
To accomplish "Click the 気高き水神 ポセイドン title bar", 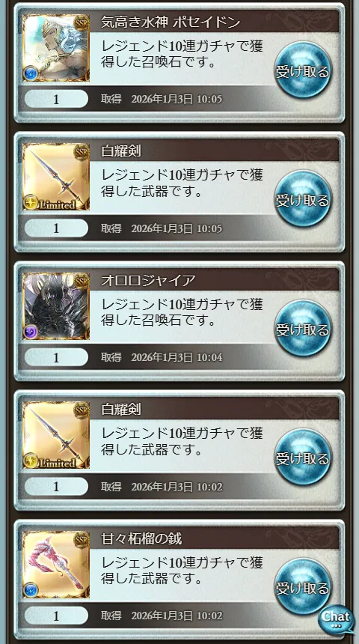I will (x=215, y=22).
